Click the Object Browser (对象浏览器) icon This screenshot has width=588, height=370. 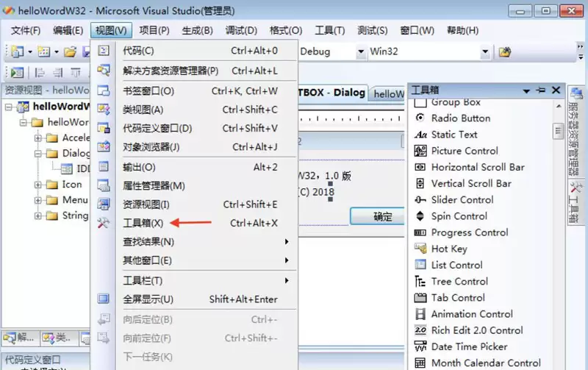104,146
